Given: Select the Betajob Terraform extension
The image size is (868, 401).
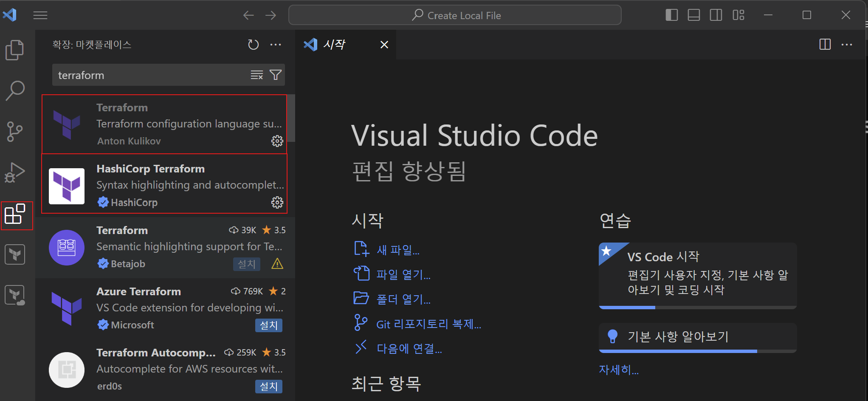Looking at the screenshot, I should 164,247.
